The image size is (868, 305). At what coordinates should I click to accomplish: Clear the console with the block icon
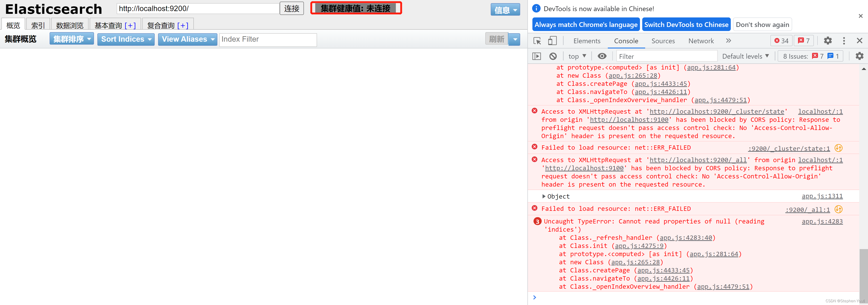(x=553, y=56)
